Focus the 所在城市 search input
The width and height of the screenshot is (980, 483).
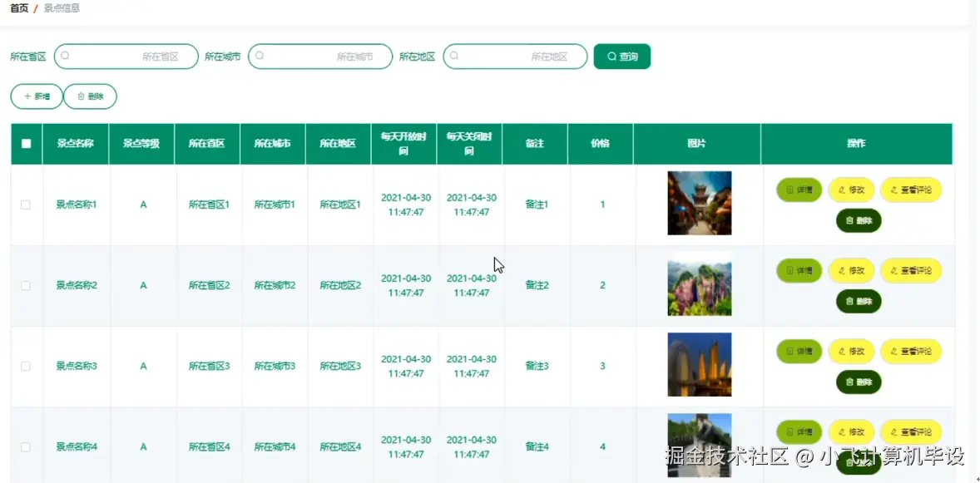point(320,57)
